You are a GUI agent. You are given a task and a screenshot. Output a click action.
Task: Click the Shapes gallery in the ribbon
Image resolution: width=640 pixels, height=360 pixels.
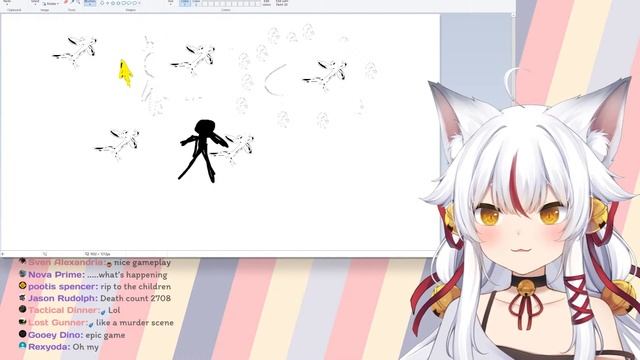(120, 3)
